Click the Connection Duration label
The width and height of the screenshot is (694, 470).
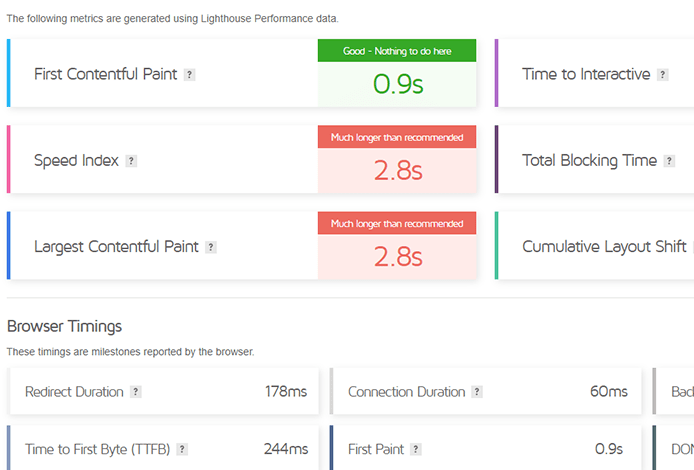pyautogui.click(x=406, y=392)
